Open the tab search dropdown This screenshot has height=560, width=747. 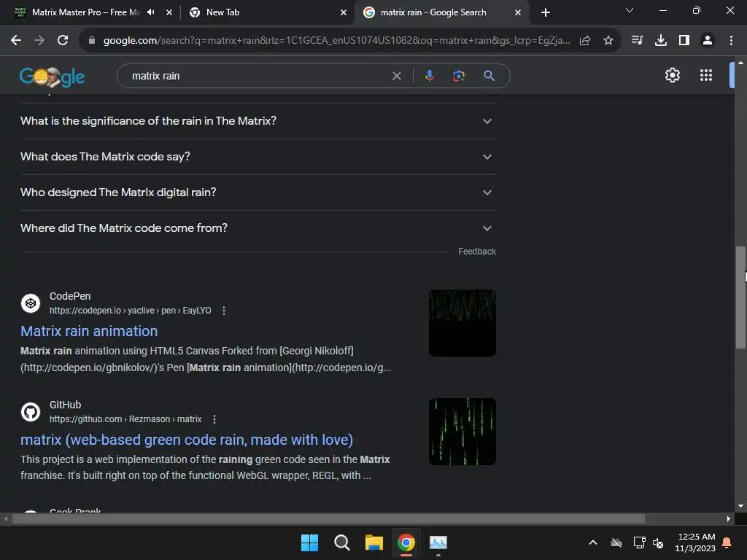630,10
